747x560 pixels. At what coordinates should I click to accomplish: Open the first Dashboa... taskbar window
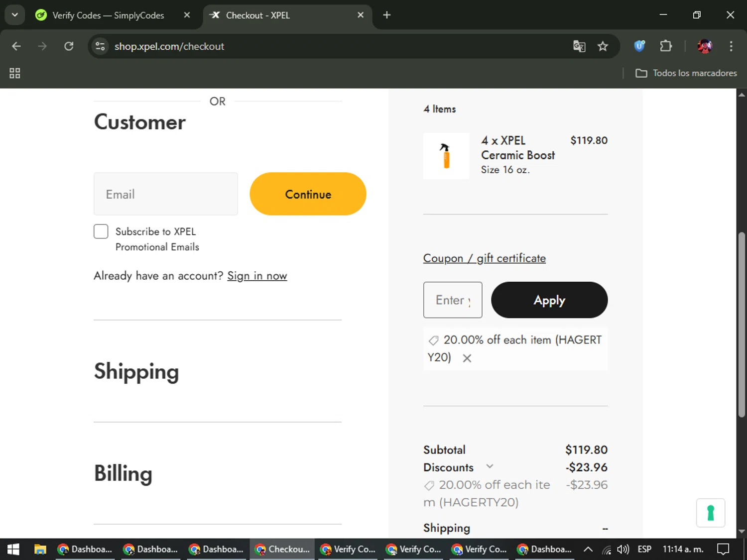tap(85, 549)
